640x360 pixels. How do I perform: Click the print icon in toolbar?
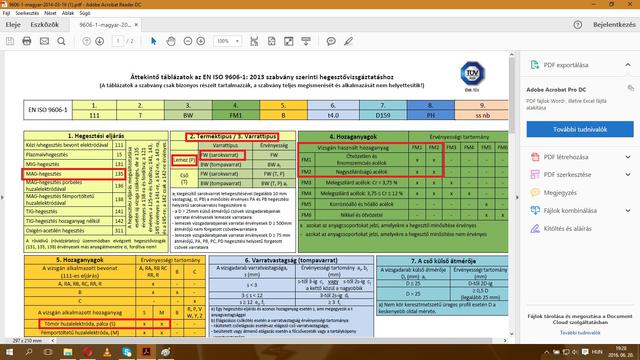(x=27, y=41)
